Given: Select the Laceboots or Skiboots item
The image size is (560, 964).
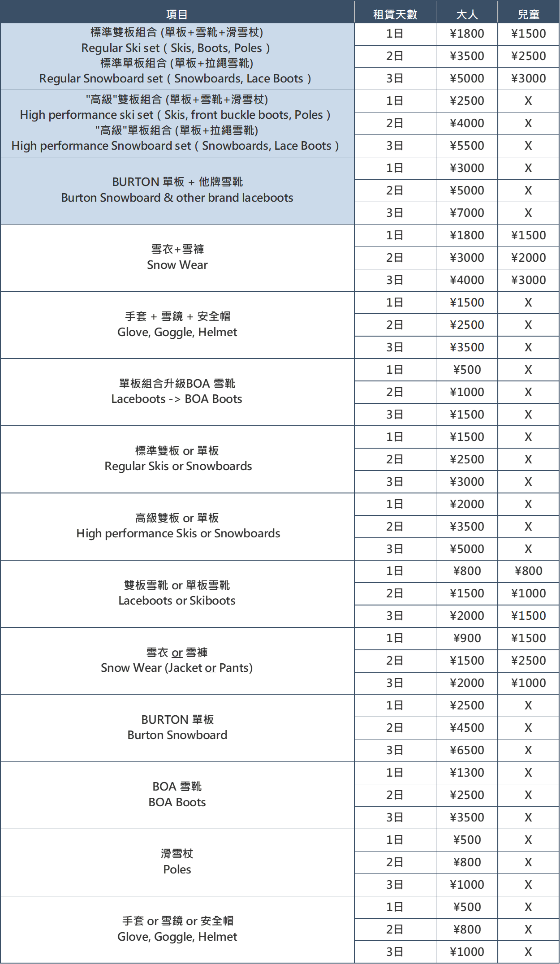Looking at the screenshot, I should click(177, 593).
